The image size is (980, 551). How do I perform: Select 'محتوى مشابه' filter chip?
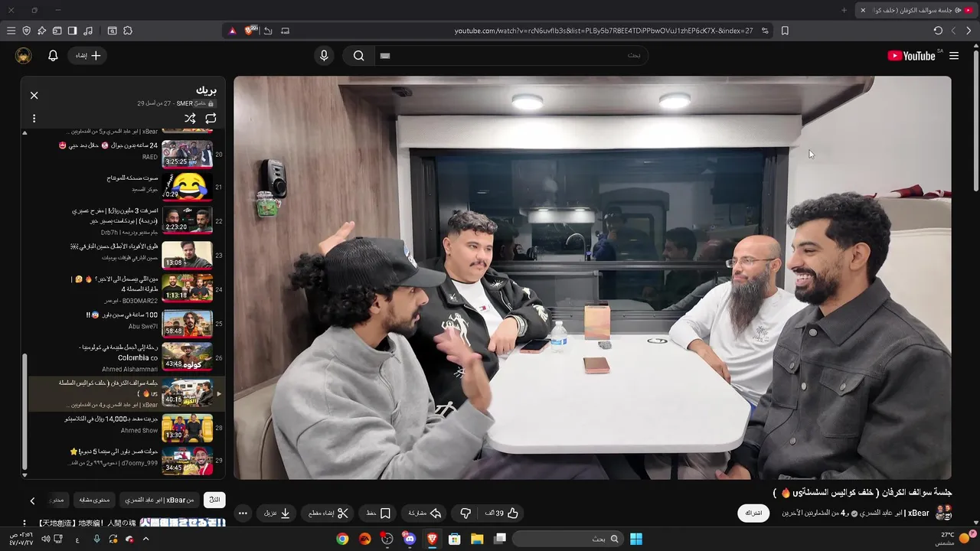coord(94,500)
